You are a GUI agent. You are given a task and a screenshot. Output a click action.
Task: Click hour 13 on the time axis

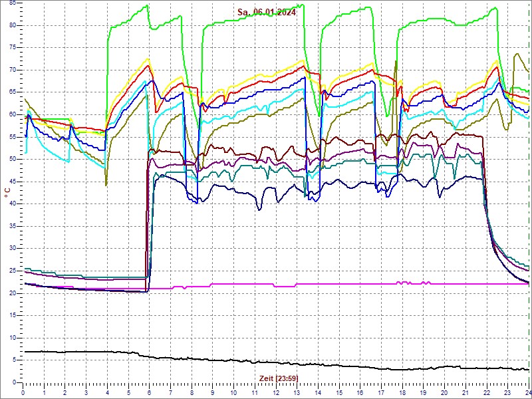(x=297, y=392)
